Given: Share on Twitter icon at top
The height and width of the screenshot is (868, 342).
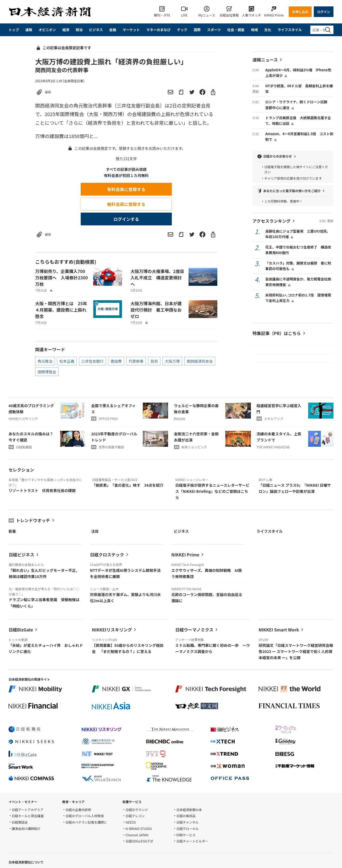Looking at the screenshot, I should point(192,92).
